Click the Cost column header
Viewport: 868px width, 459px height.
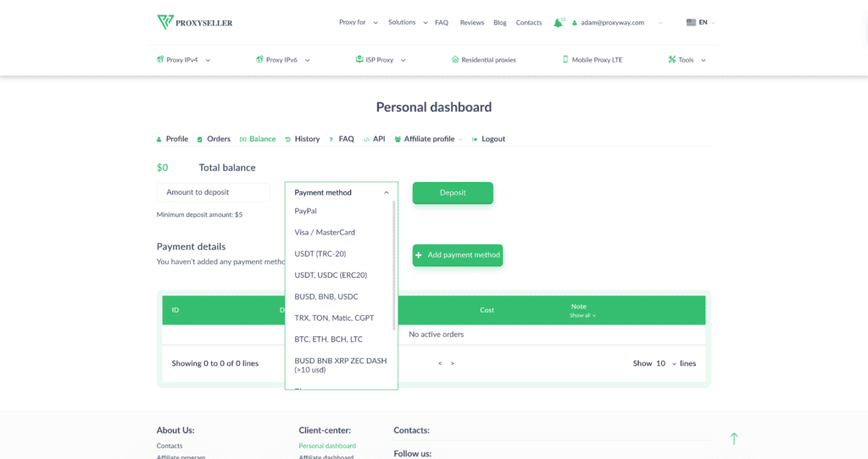point(487,310)
